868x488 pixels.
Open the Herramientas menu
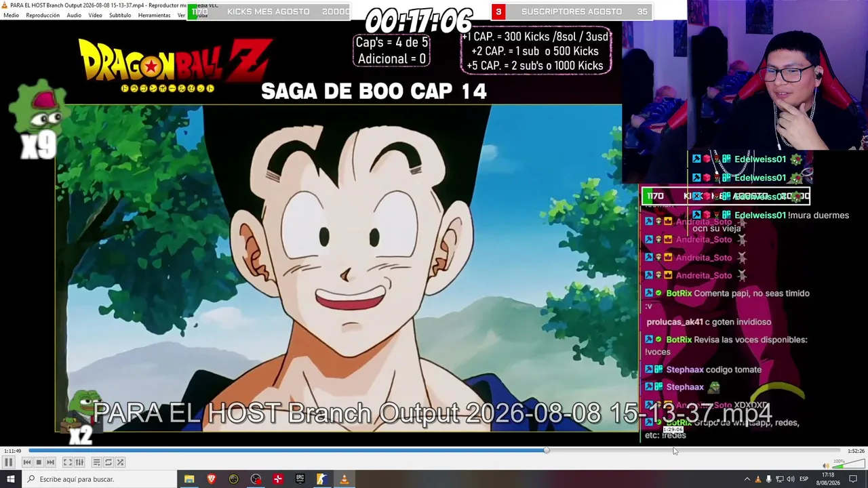(x=154, y=15)
